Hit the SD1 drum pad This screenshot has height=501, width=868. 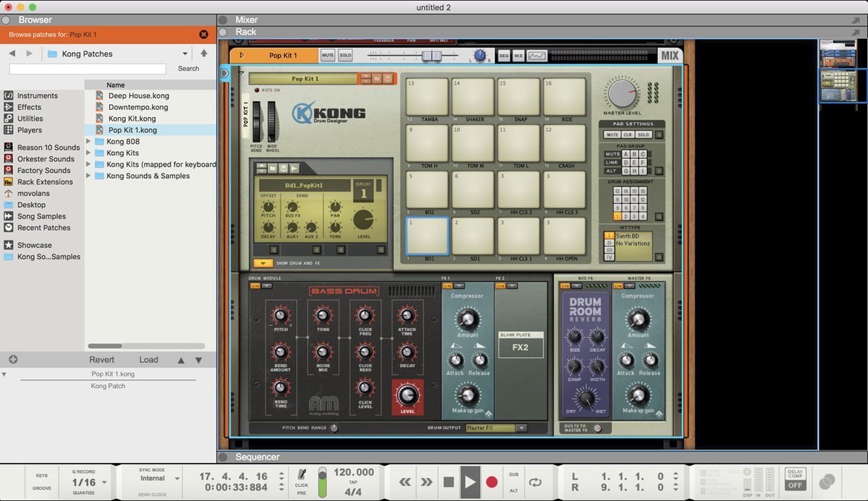coord(473,236)
